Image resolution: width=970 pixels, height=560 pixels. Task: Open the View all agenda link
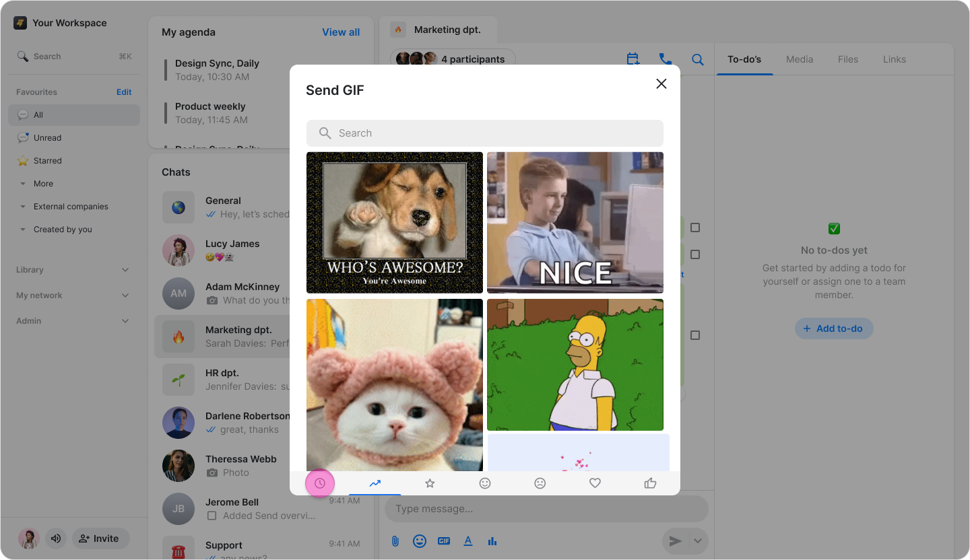point(341,32)
